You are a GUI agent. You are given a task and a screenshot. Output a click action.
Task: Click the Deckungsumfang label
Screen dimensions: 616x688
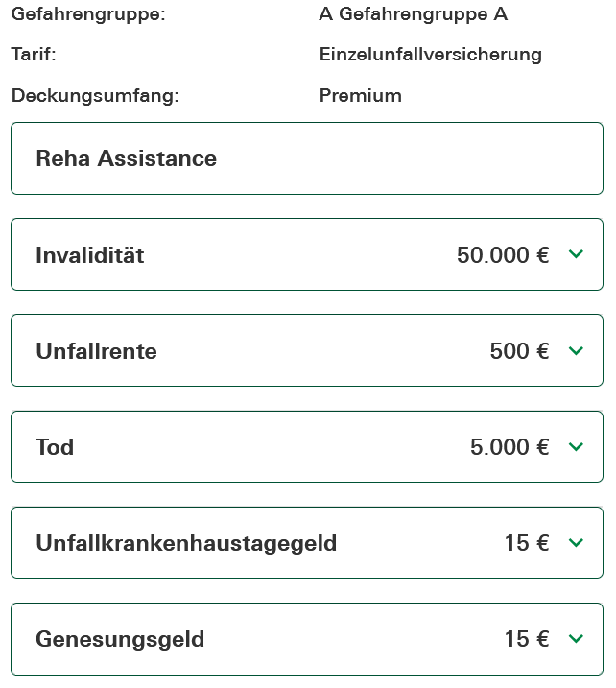[95, 95]
